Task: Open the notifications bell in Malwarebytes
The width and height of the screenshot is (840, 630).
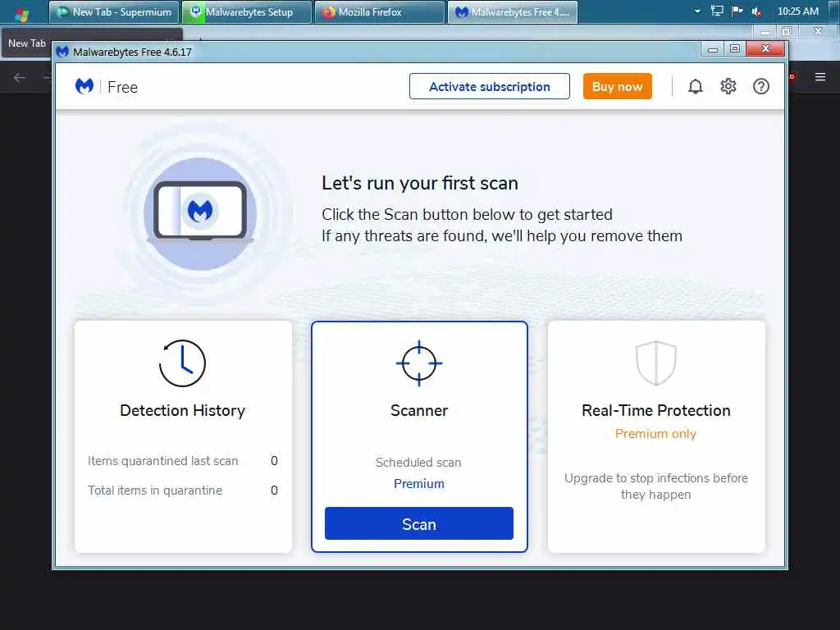Action: pyautogui.click(x=696, y=86)
